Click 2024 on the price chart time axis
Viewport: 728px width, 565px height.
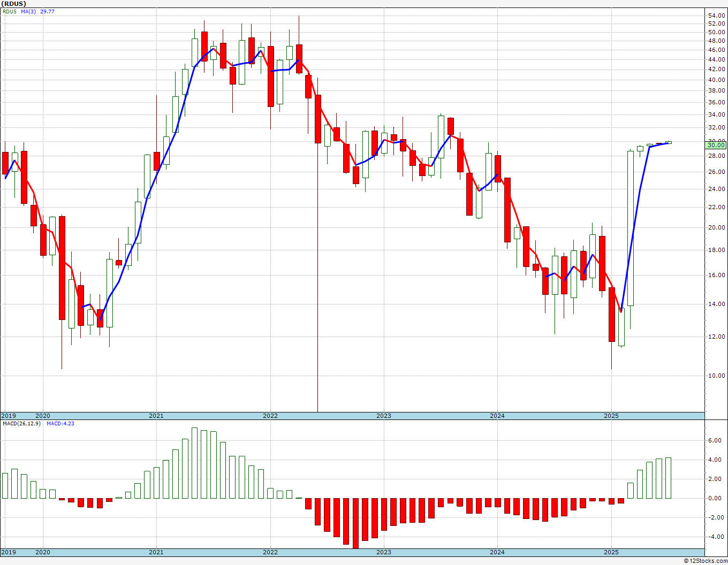point(497,416)
